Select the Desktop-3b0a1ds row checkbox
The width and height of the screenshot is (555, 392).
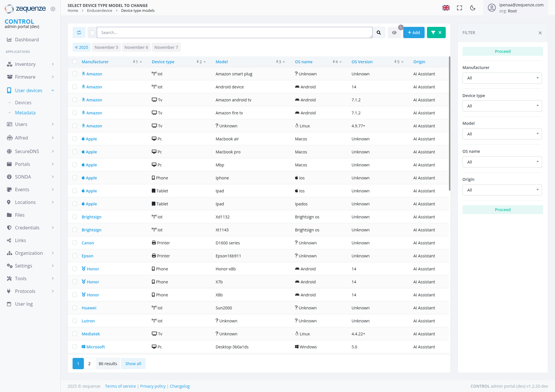coord(75,347)
